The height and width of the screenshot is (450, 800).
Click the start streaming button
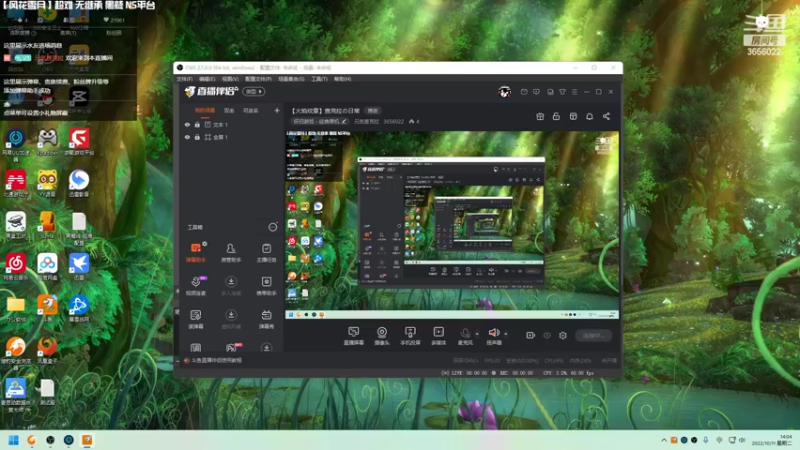[593, 335]
